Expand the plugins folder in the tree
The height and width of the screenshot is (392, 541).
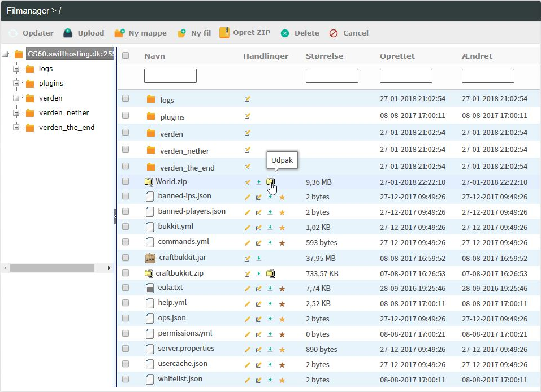(x=16, y=84)
